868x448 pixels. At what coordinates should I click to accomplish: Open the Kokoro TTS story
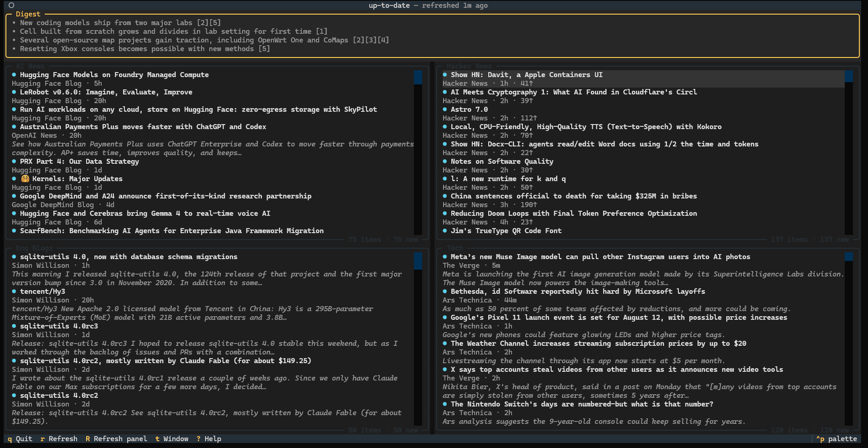coord(586,127)
